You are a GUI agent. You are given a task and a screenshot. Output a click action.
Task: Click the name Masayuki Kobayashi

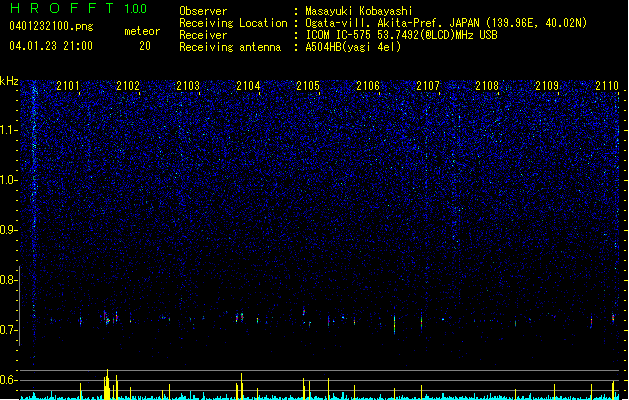[359, 11]
